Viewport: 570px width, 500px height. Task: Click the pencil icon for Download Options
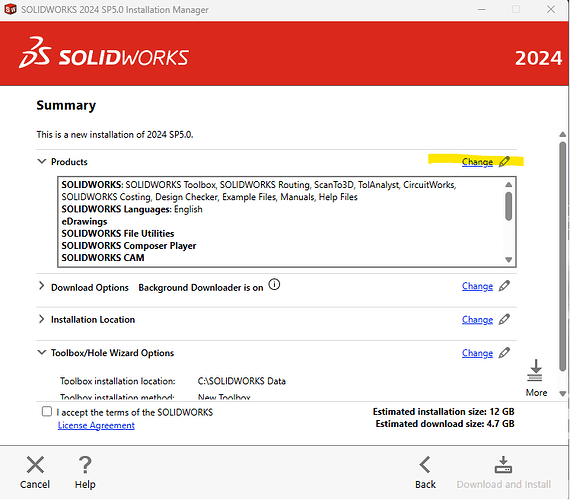click(504, 286)
